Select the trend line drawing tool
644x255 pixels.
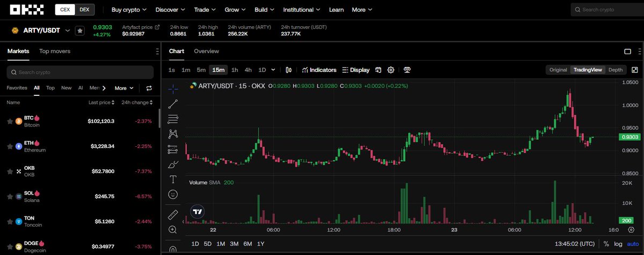[173, 104]
